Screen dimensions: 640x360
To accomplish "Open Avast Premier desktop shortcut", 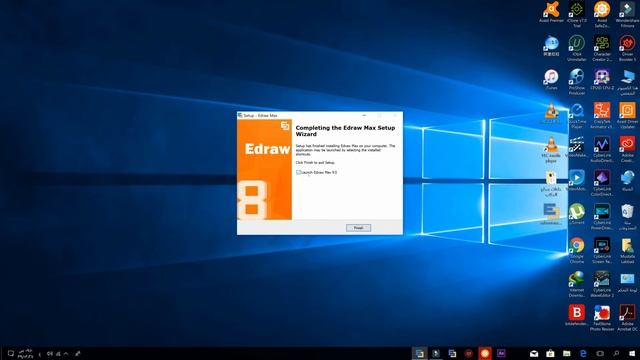I will tap(551, 12).
